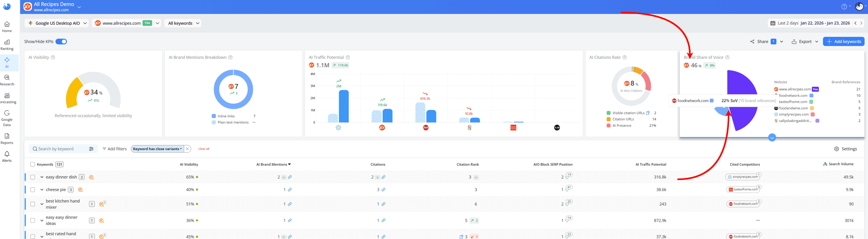Expand the cheese pie row
The width and height of the screenshot is (868, 239).
42,190
